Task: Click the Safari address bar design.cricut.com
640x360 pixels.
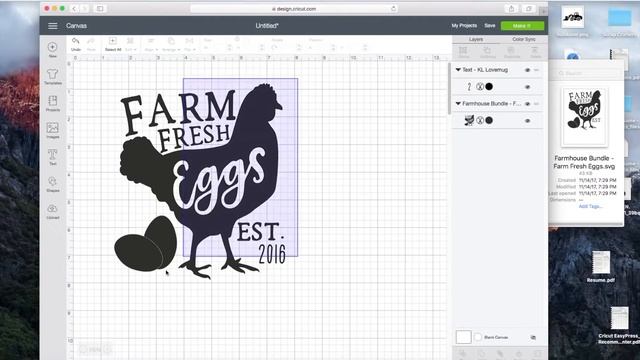Action: [293, 9]
